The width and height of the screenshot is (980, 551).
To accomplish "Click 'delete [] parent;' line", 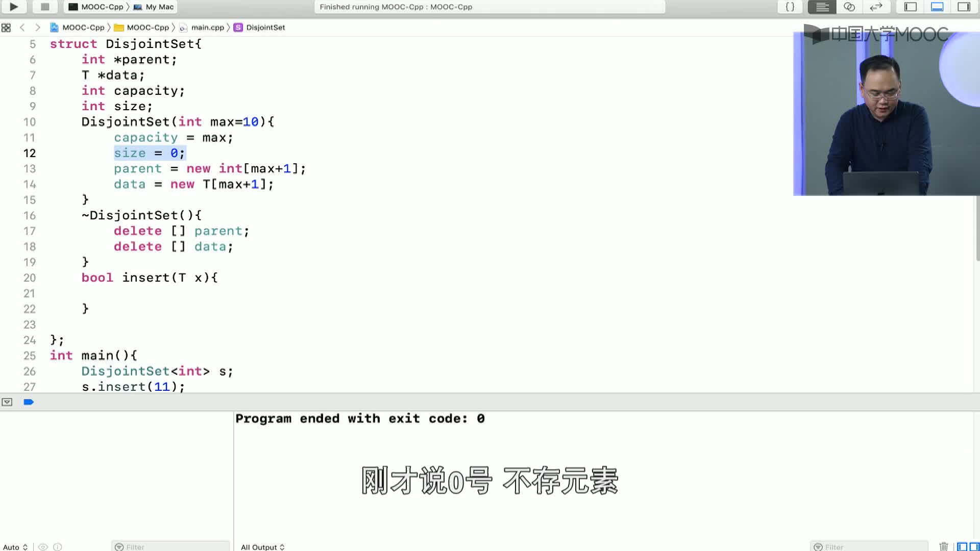I will click(x=181, y=231).
